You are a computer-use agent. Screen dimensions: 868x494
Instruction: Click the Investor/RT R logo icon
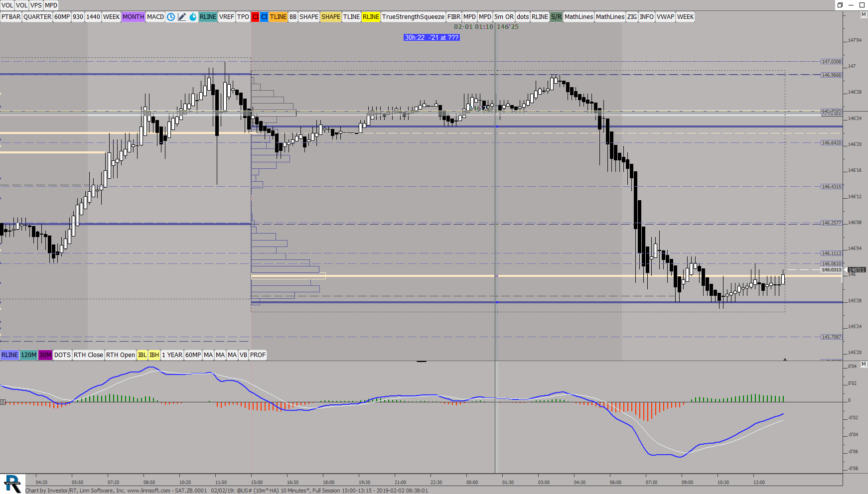point(12,484)
